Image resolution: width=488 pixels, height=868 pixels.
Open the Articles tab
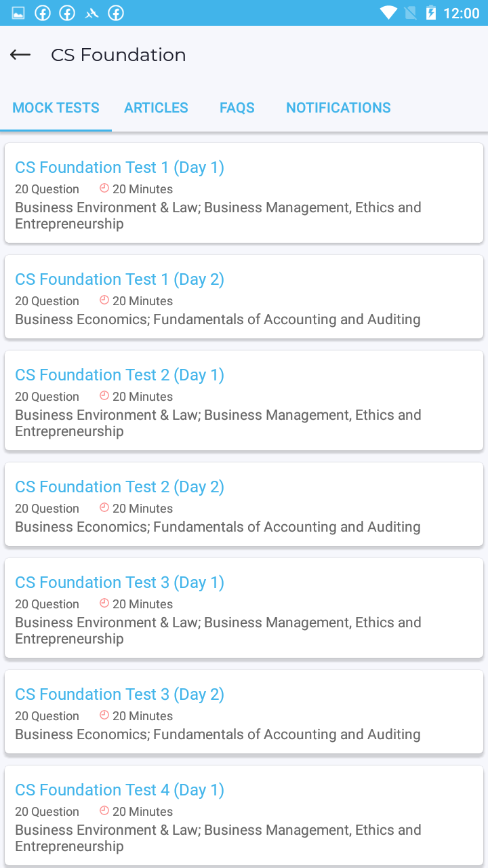(156, 108)
